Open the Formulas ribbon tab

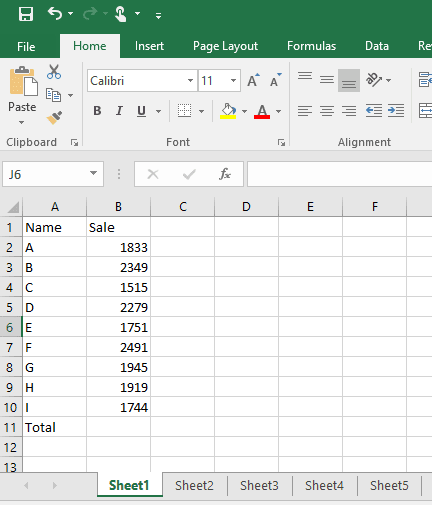(311, 46)
